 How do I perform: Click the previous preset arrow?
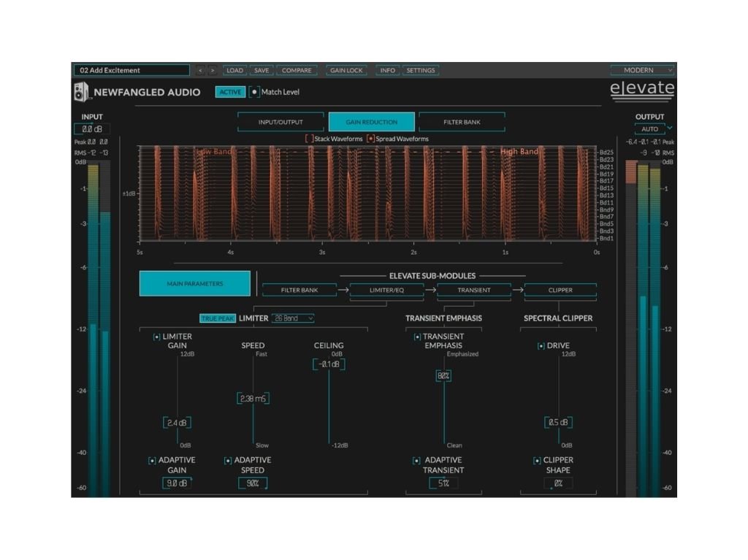(x=200, y=70)
